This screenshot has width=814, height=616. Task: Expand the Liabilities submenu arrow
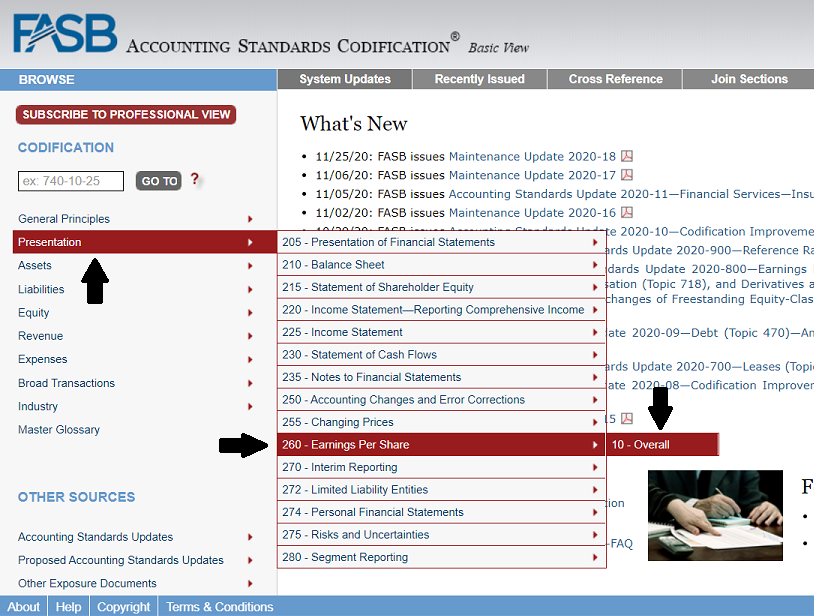(250, 290)
